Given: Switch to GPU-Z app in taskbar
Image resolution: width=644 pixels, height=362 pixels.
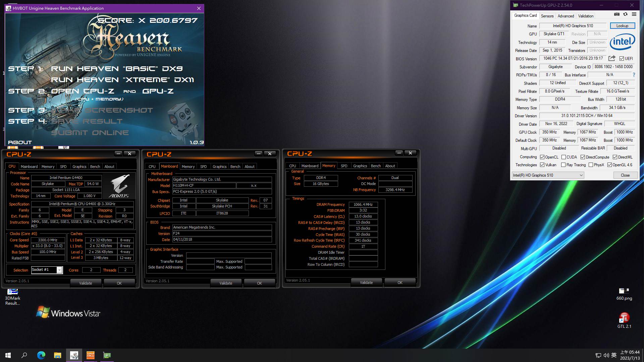Looking at the screenshot, I should tap(107, 355).
